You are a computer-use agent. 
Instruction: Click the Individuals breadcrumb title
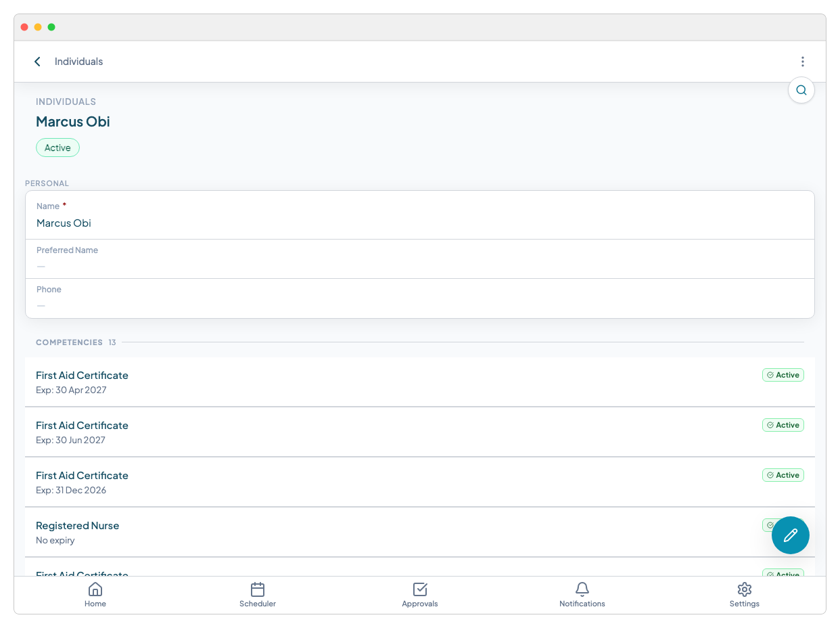tap(78, 62)
